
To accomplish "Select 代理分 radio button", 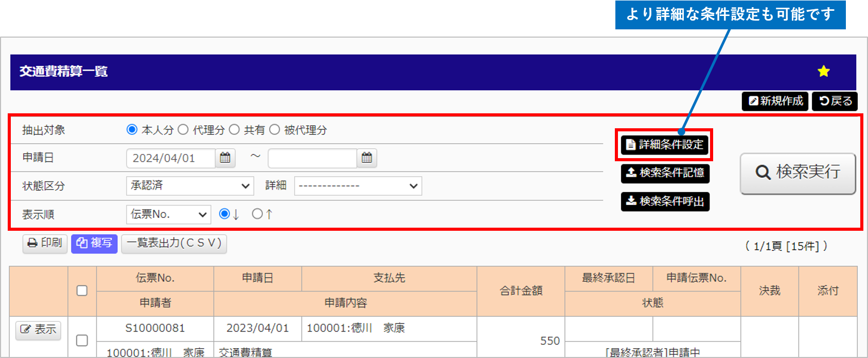I will (x=183, y=130).
